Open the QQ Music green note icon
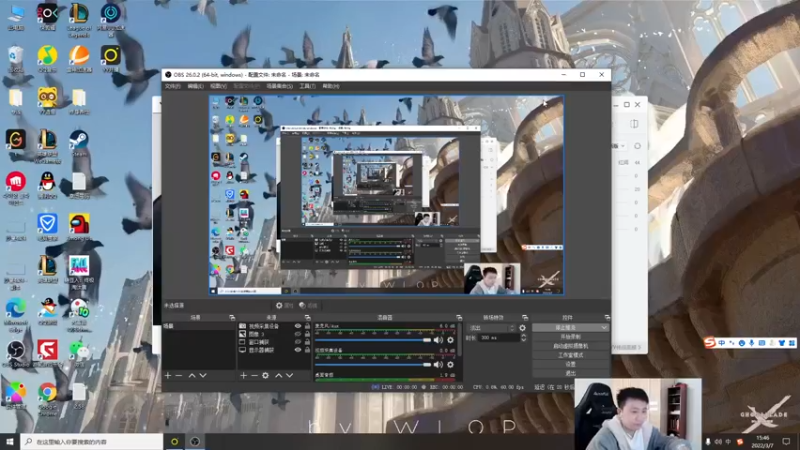Viewport: 800px width, 450px height. 47,59
